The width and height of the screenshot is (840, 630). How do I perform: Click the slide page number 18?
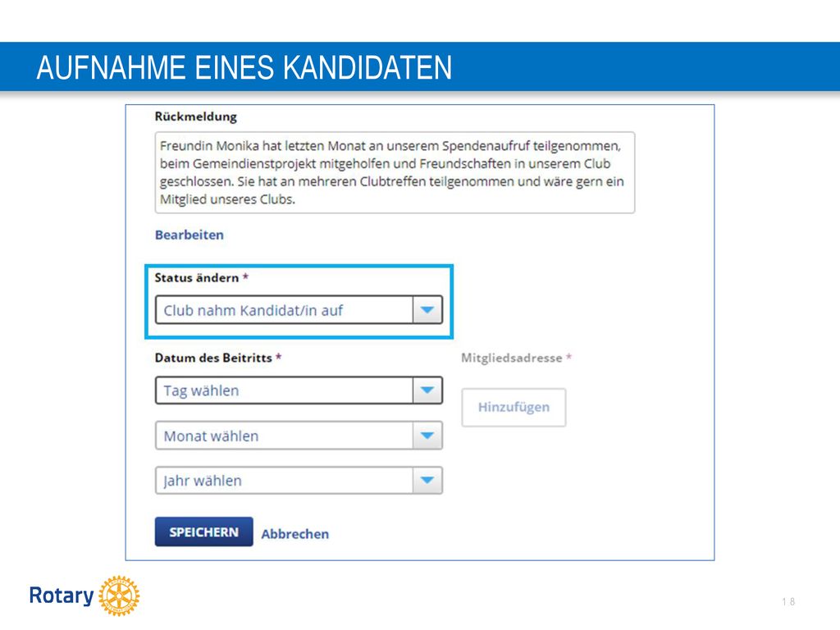point(788,601)
